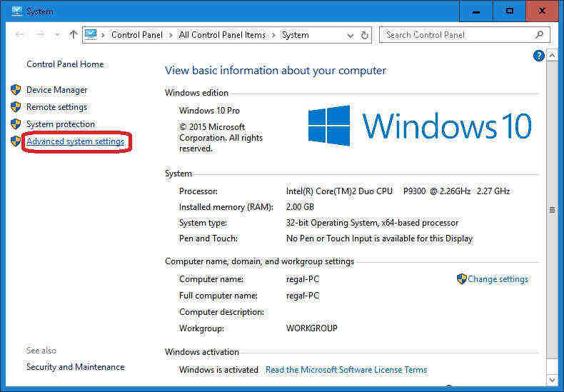Click the System icon in the title bar
Viewport: 564px width, 392px height.
16,11
